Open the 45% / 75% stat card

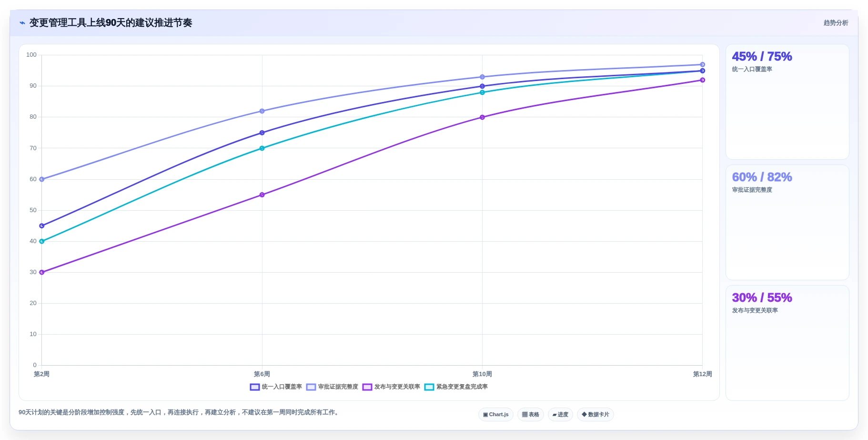click(787, 102)
